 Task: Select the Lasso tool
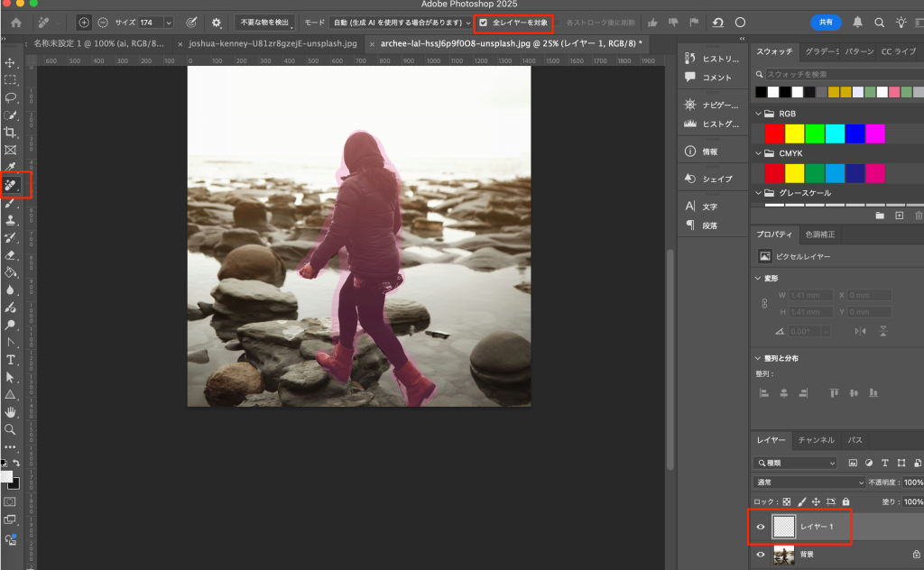(x=11, y=97)
